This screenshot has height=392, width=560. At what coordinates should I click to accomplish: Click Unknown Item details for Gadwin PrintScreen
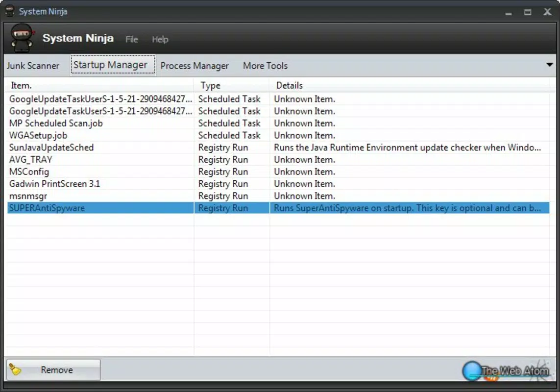[304, 184]
